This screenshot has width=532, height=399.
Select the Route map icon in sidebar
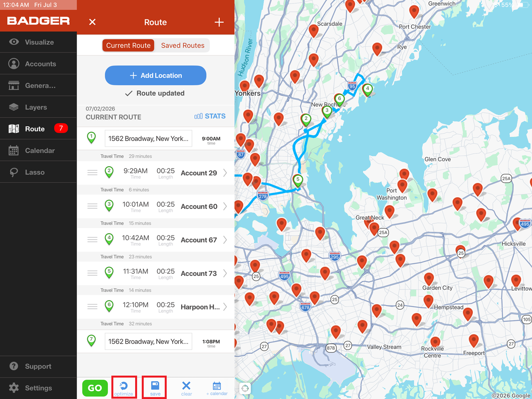click(x=14, y=129)
